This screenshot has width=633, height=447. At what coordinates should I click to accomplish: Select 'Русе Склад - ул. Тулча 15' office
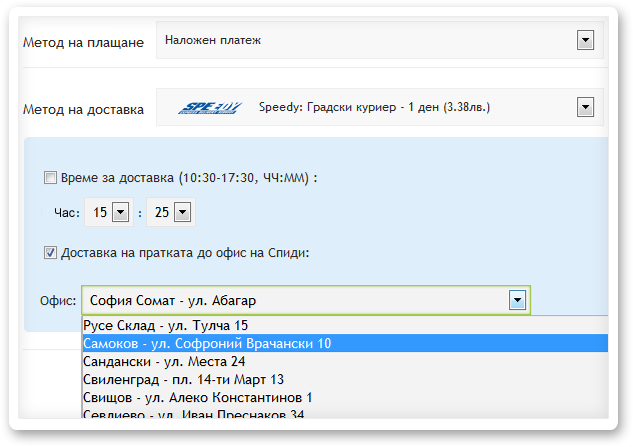[x=165, y=325]
